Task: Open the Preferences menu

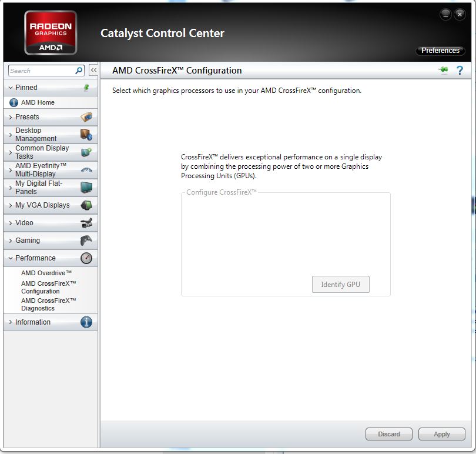Action: [440, 51]
